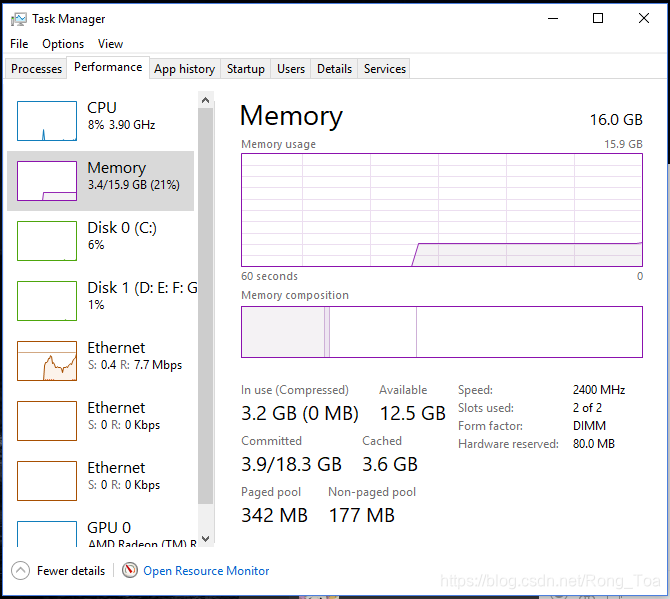The image size is (670, 599).
Task: Click the Non-paged pool value 177 MB
Action: click(361, 515)
